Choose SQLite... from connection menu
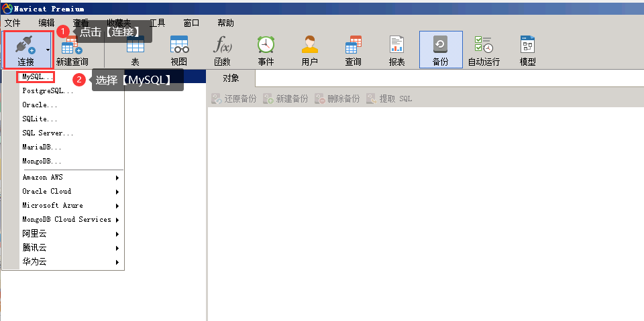The height and width of the screenshot is (321, 644). tap(40, 119)
